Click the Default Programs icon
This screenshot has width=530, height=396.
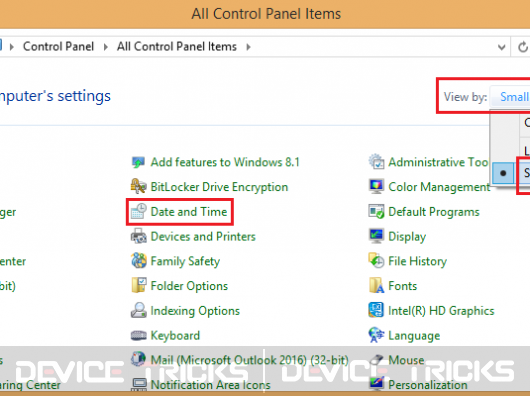376,212
